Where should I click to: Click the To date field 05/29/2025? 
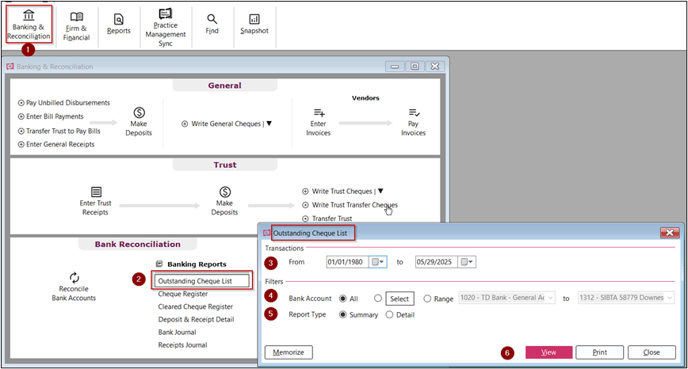[x=436, y=262]
